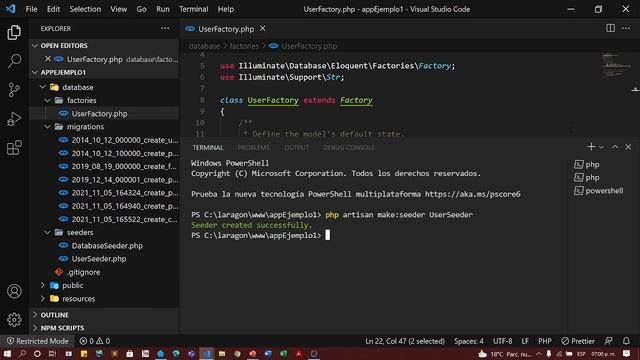Open Explorer's more actions ellipsis

point(165,28)
